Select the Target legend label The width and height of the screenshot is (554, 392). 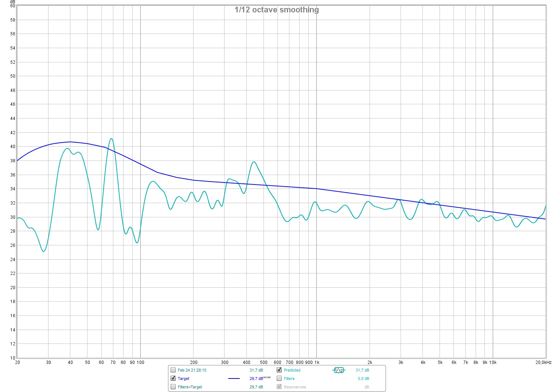pos(183,379)
